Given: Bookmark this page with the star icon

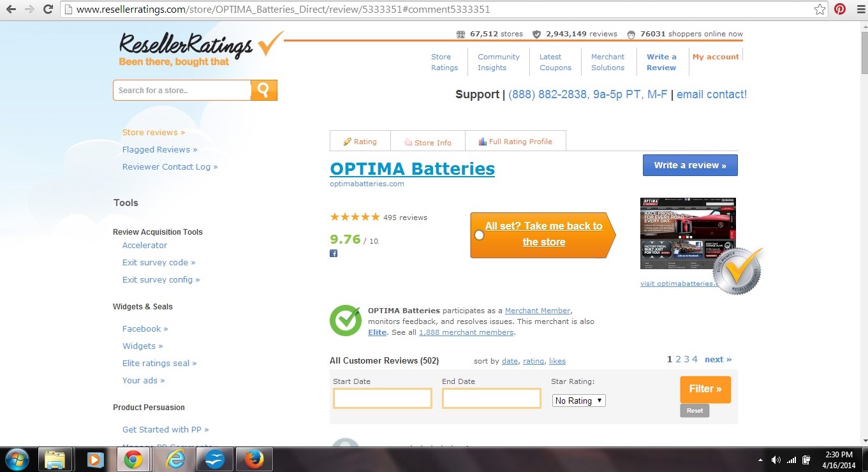Looking at the screenshot, I should [820, 10].
